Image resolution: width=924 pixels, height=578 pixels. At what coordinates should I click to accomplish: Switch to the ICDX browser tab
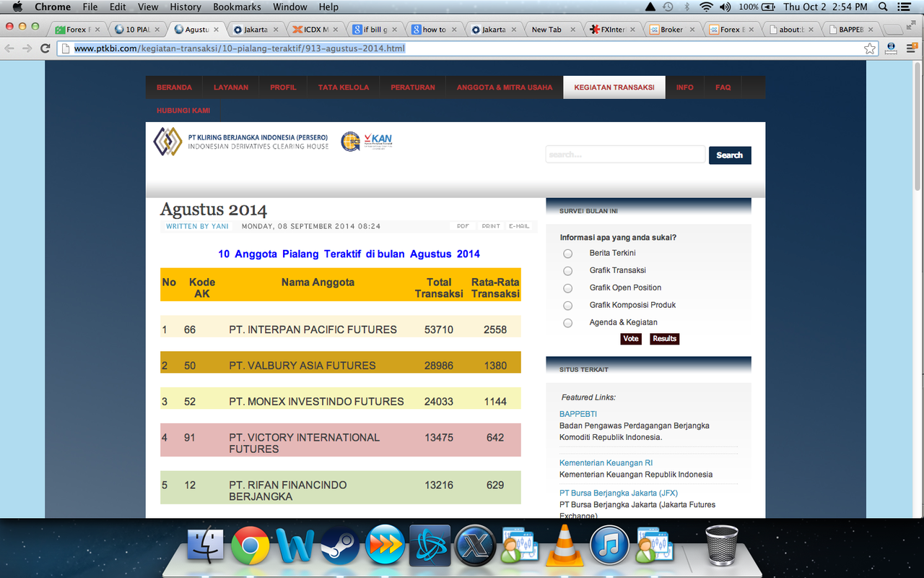(315, 30)
